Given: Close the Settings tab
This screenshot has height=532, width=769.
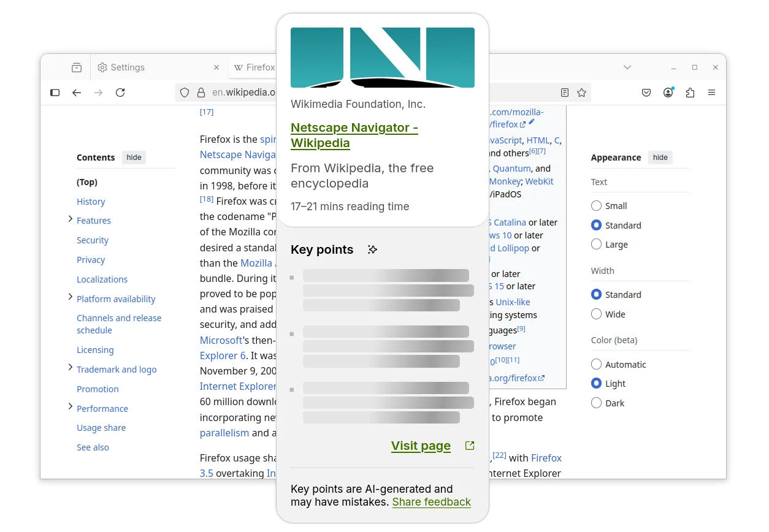Looking at the screenshot, I should coord(216,67).
